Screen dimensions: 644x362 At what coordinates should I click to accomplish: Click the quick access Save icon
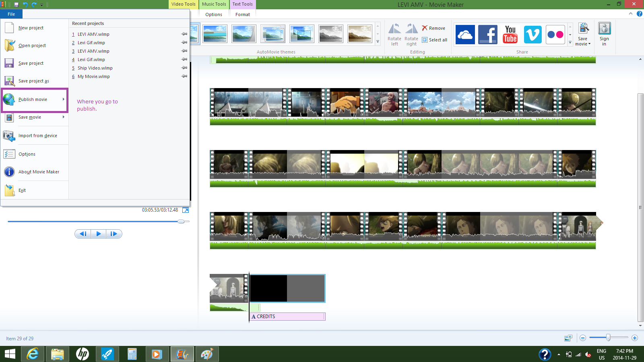coord(16,4)
